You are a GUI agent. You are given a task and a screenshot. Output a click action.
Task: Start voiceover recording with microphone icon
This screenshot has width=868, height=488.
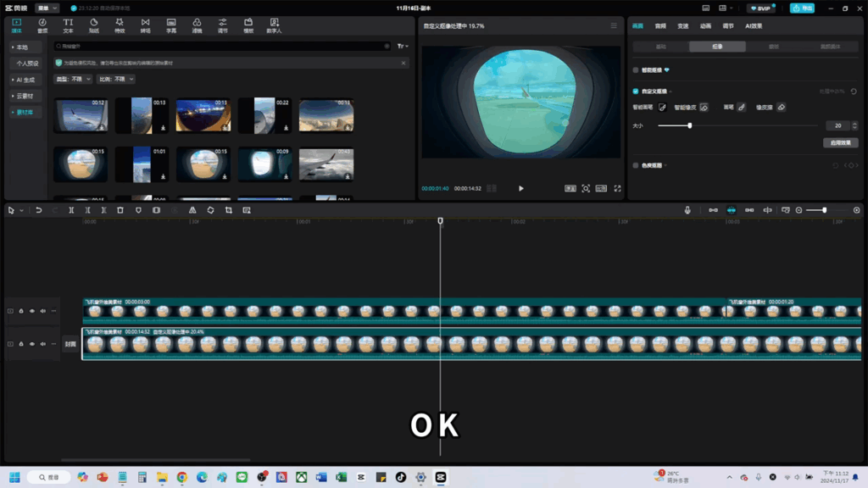tap(687, 210)
